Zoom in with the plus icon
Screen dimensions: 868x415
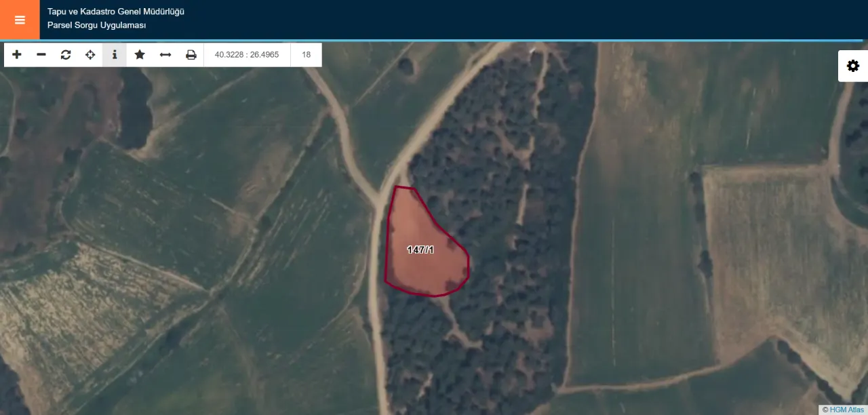[17, 55]
